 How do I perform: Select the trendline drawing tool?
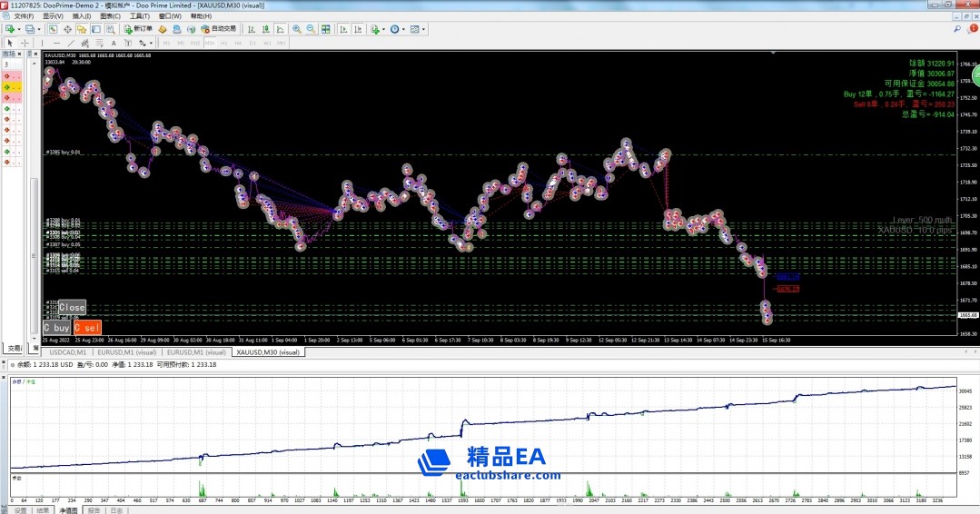click(x=72, y=43)
